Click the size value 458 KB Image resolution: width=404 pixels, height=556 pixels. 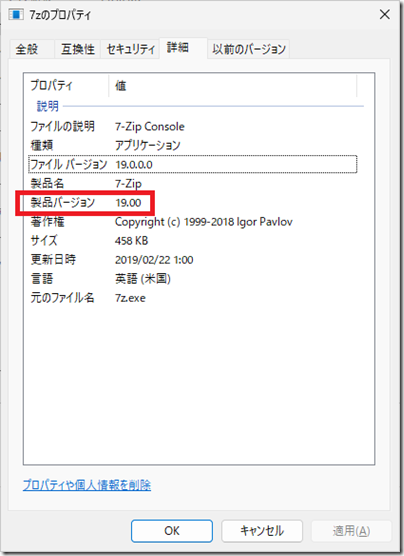pyautogui.click(x=131, y=241)
